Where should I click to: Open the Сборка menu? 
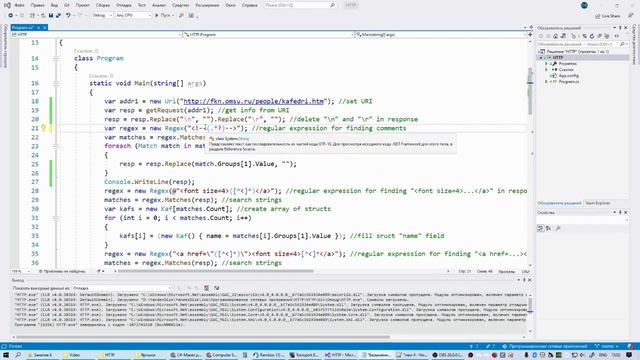(x=103, y=5)
